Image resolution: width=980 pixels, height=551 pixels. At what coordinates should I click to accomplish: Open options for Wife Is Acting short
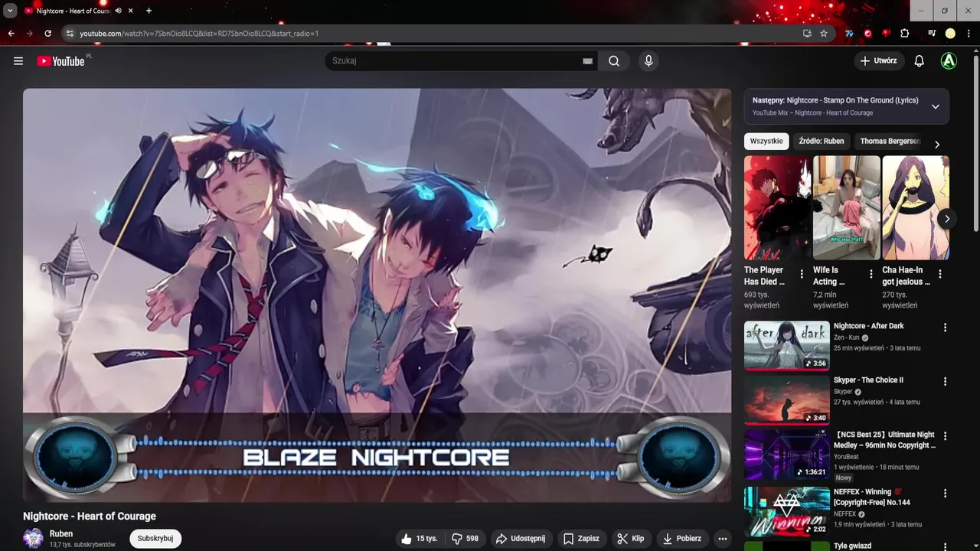(x=871, y=274)
